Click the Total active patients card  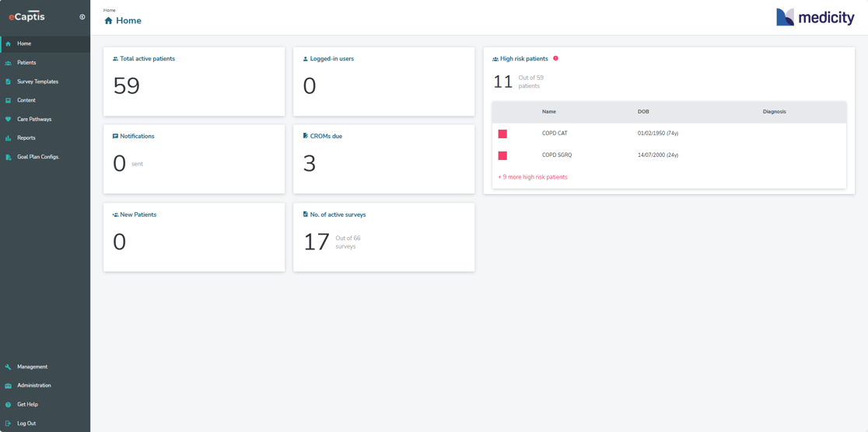click(194, 82)
